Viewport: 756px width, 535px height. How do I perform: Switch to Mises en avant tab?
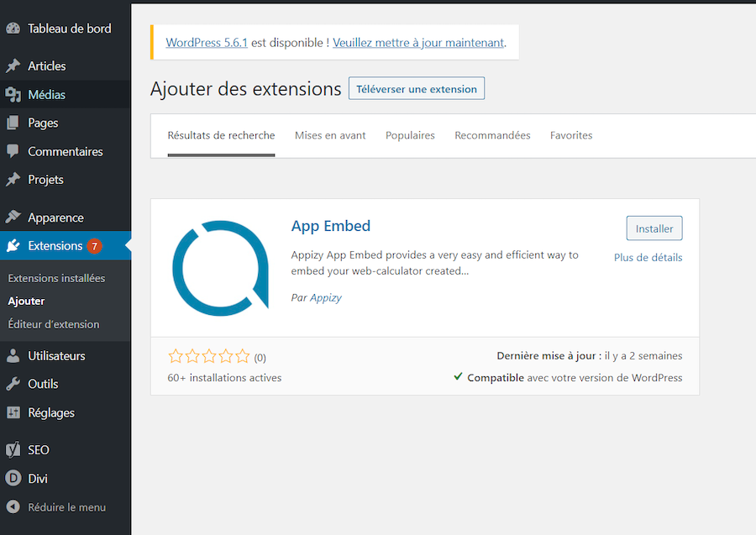tap(330, 135)
